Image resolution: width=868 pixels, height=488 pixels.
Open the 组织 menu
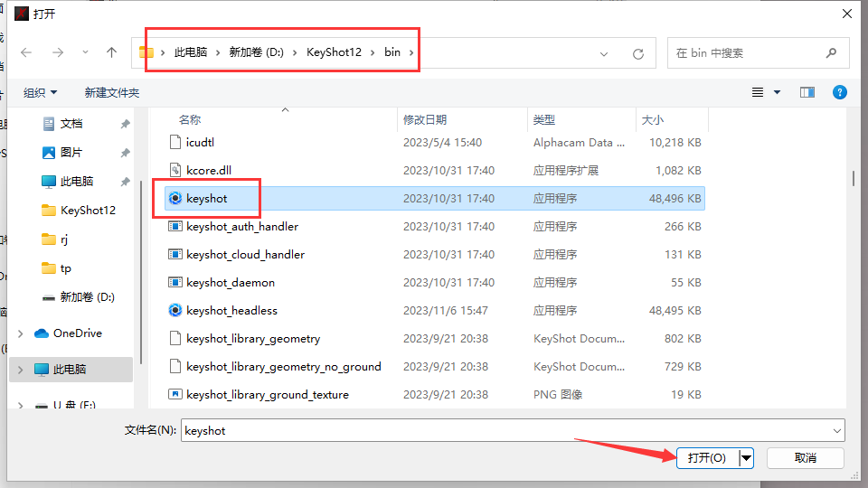pyautogui.click(x=40, y=92)
